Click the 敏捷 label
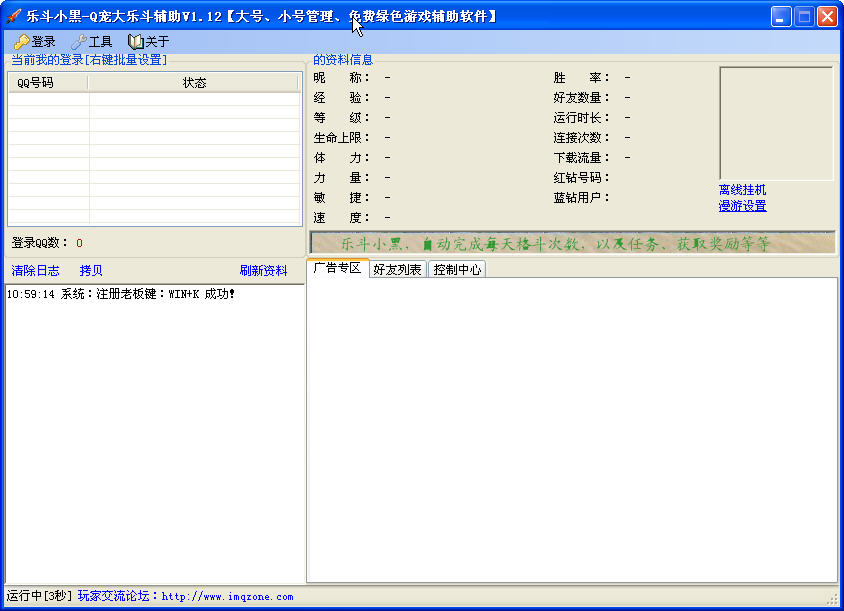The width and height of the screenshot is (844, 611). (x=342, y=198)
